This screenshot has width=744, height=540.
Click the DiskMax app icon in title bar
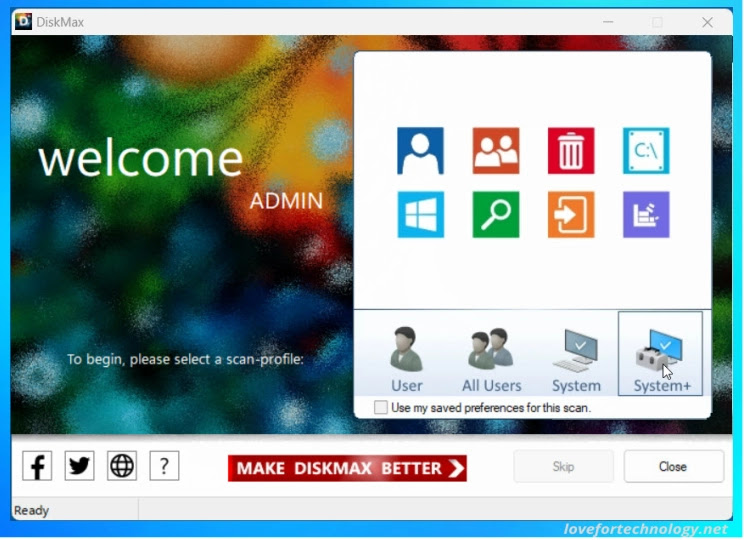pos(23,22)
